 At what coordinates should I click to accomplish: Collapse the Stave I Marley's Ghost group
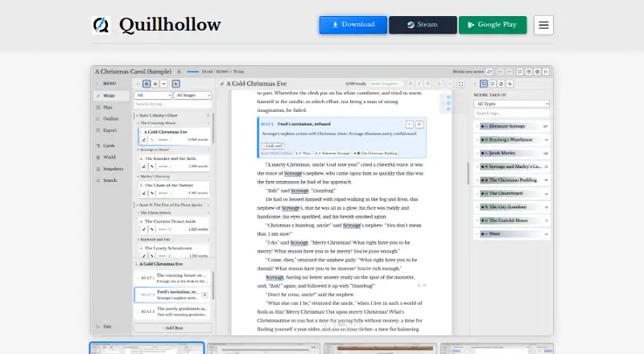(137, 115)
